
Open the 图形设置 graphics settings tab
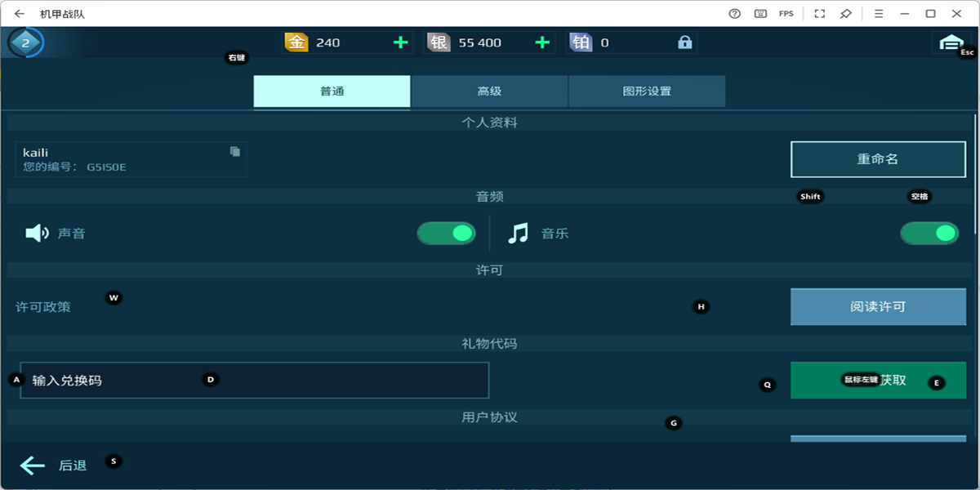coord(647,91)
